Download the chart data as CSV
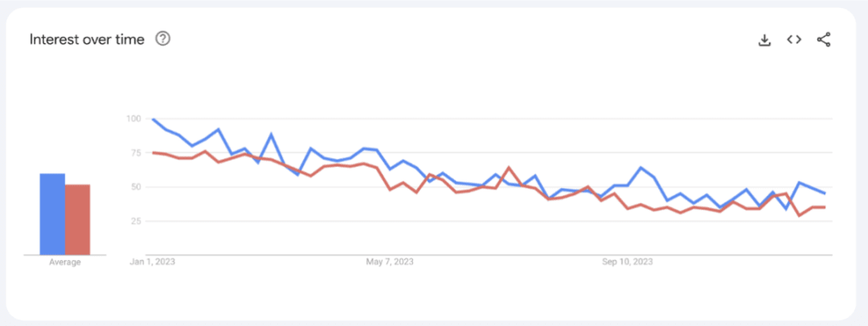Viewport: 868px width, 326px height. point(764,39)
